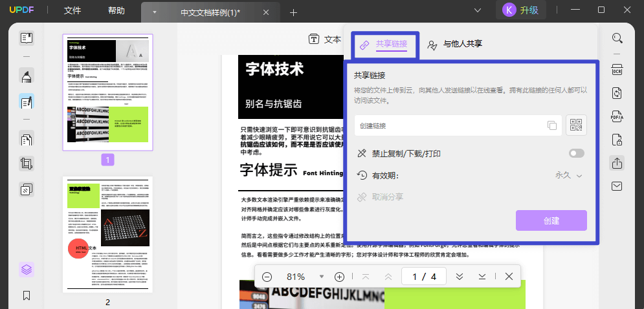The width and height of the screenshot is (644, 309).
Task: Open the Organize Pages tool
Action: pos(27,139)
